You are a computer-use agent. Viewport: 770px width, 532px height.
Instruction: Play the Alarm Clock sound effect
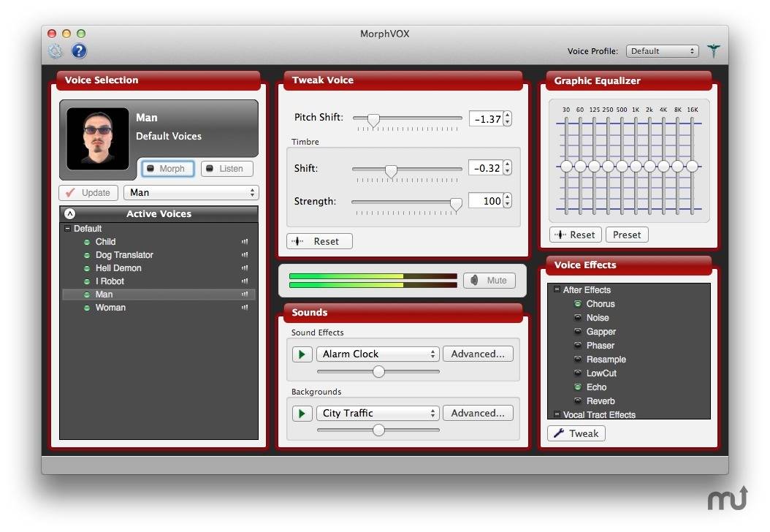click(x=301, y=354)
